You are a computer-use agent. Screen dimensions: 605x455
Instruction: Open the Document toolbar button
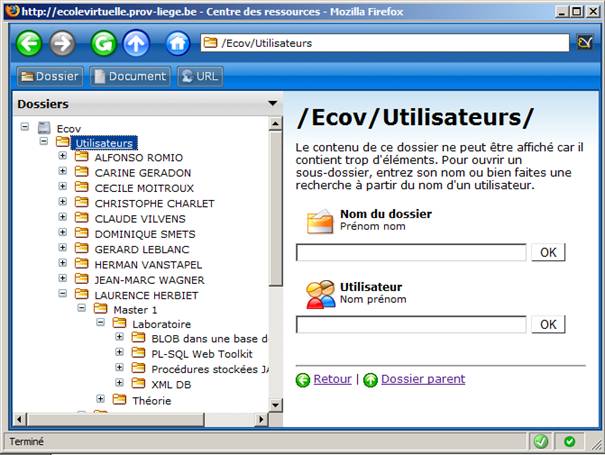point(129,76)
